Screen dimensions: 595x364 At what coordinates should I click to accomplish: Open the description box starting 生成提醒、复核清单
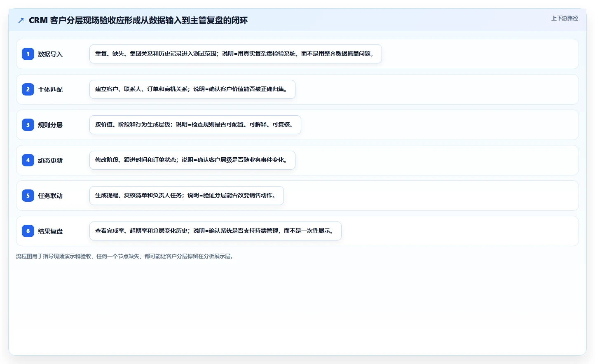pos(187,196)
